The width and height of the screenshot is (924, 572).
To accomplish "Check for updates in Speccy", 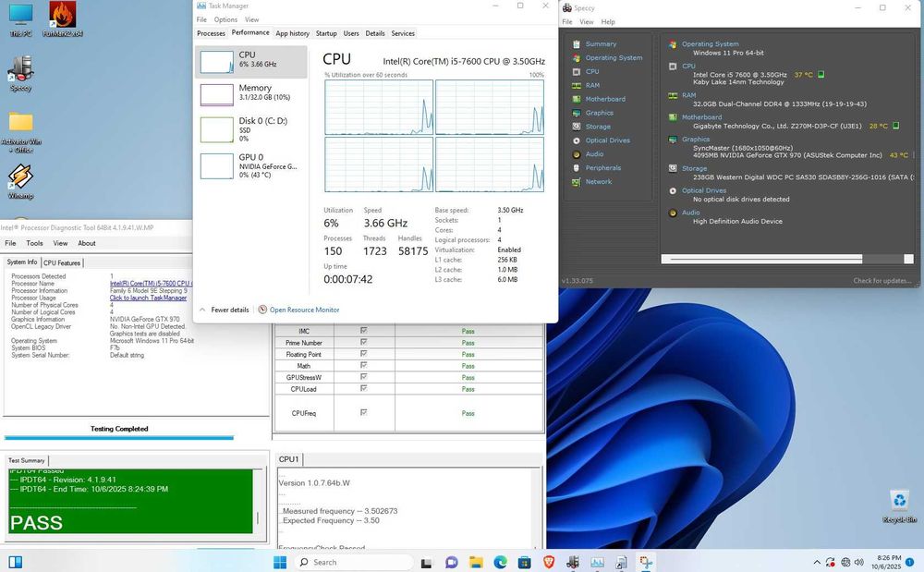I will pos(882,280).
